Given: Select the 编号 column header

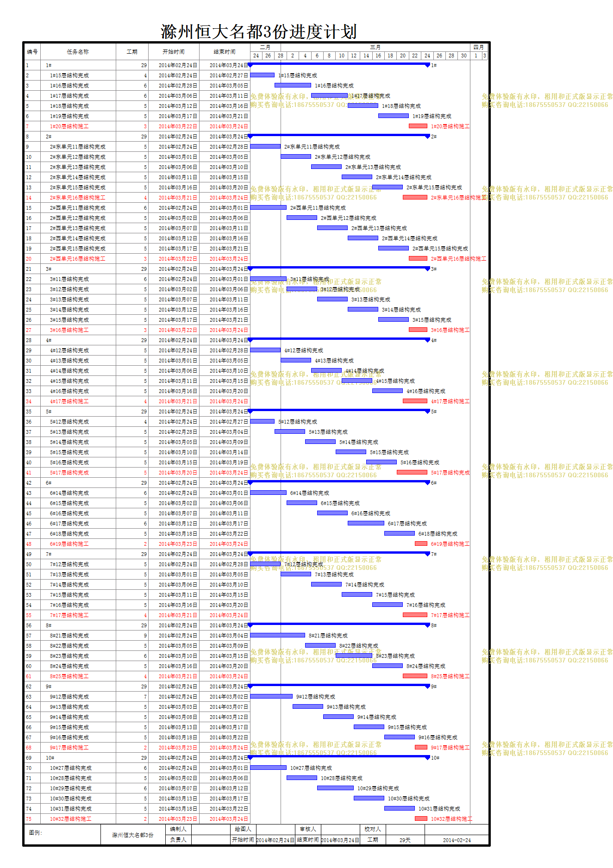Looking at the screenshot, I should tap(32, 52).
